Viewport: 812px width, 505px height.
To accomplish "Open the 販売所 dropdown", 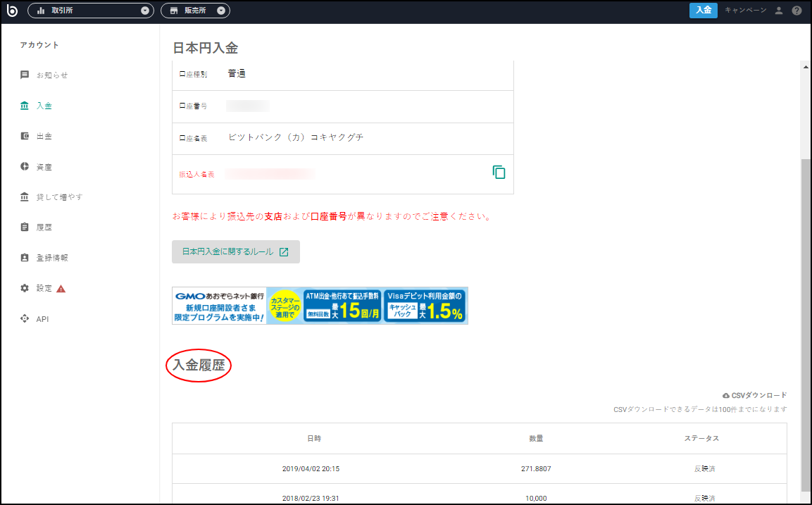I will 195,11.
